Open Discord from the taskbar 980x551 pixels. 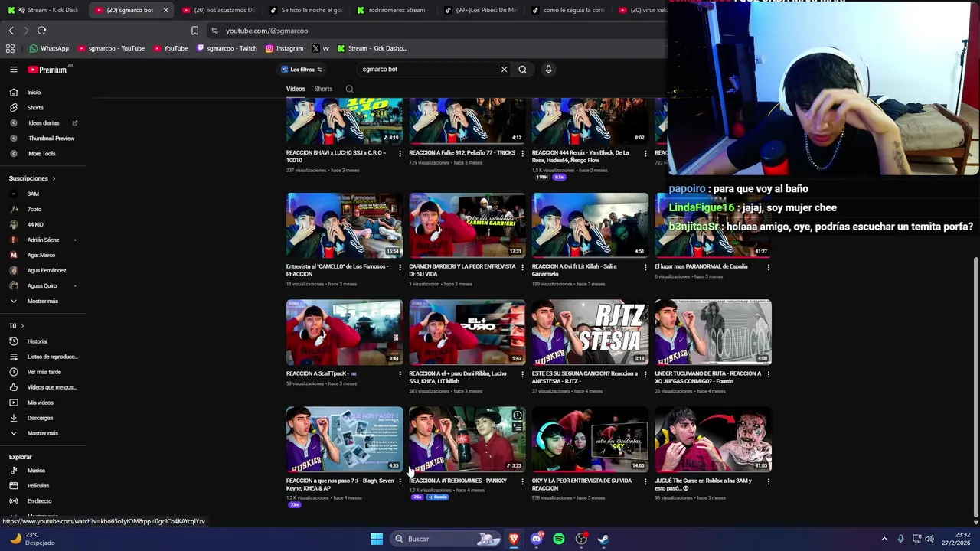[536, 539]
